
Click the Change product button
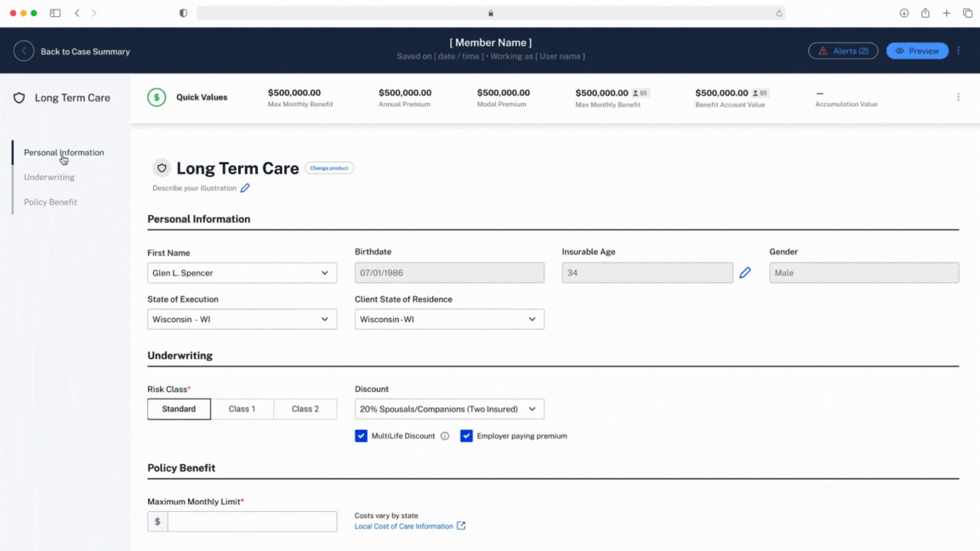coord(328,168)
